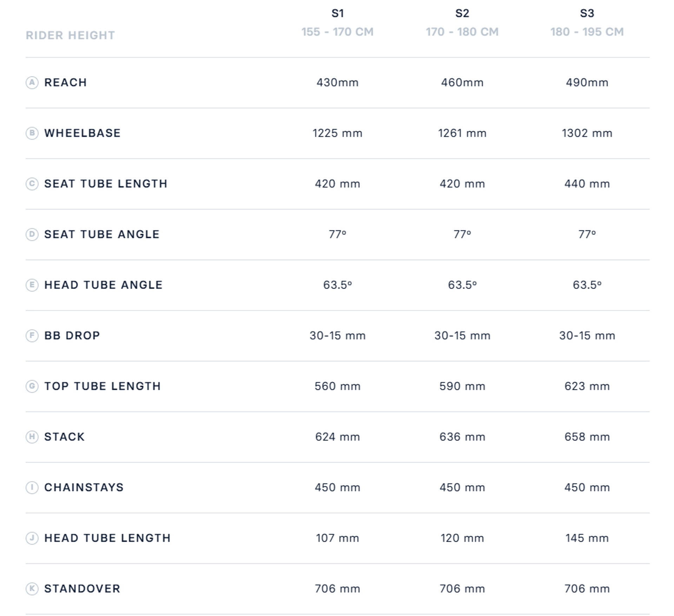
Task: Click the circled H icon beside Stack
Action: click(x=32, y=437)
